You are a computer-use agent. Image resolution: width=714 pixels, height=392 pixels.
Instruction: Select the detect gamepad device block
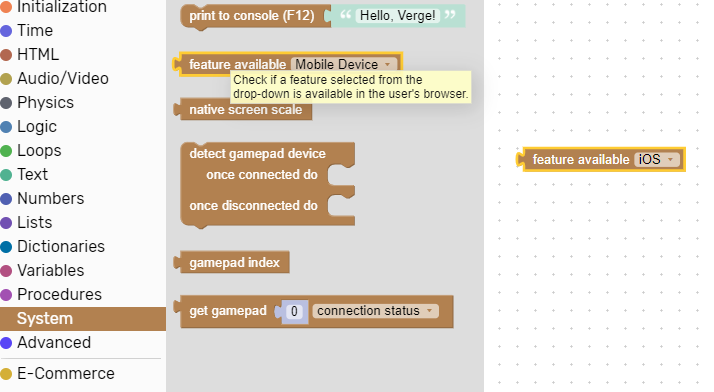pyautogui.click(x=257, y=153)
